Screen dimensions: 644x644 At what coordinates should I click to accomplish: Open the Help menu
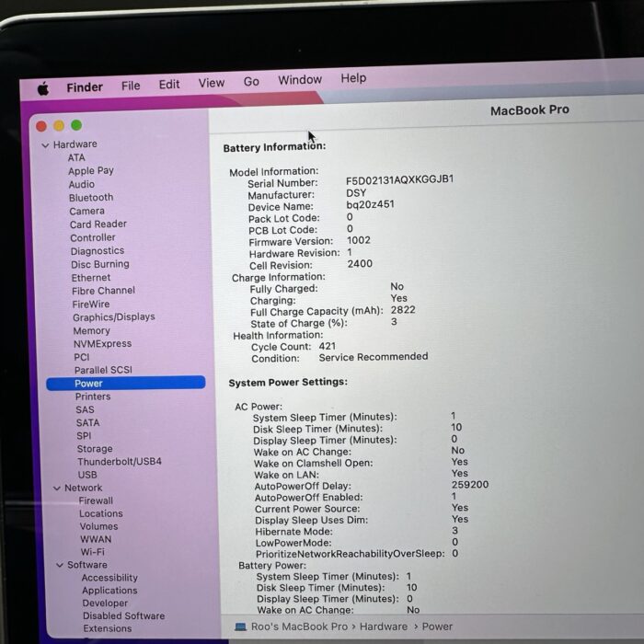point(353,78)
